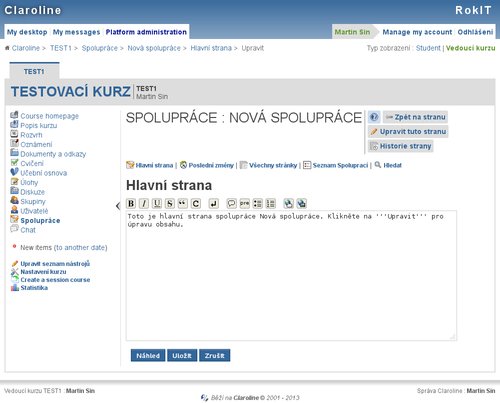Insert line break with return-arrow icon
Screen dimensions: 500x403
click(214, 203)
